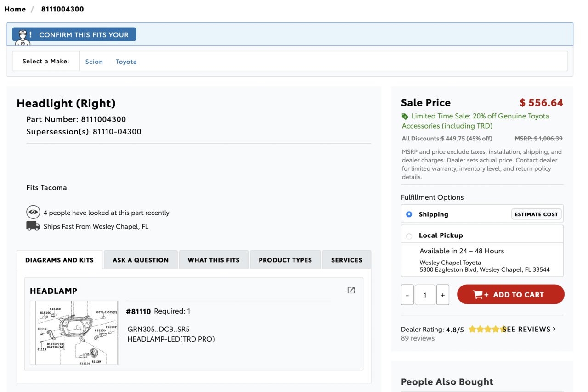Switch to the PRODUCT TYPES tab
The image size is (588, 392).
coord(285,260)
